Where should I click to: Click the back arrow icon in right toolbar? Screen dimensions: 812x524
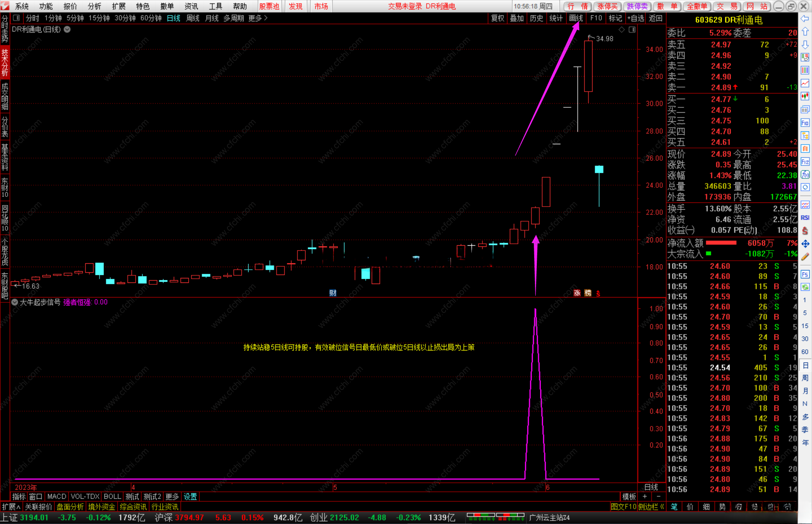[804, 19]
